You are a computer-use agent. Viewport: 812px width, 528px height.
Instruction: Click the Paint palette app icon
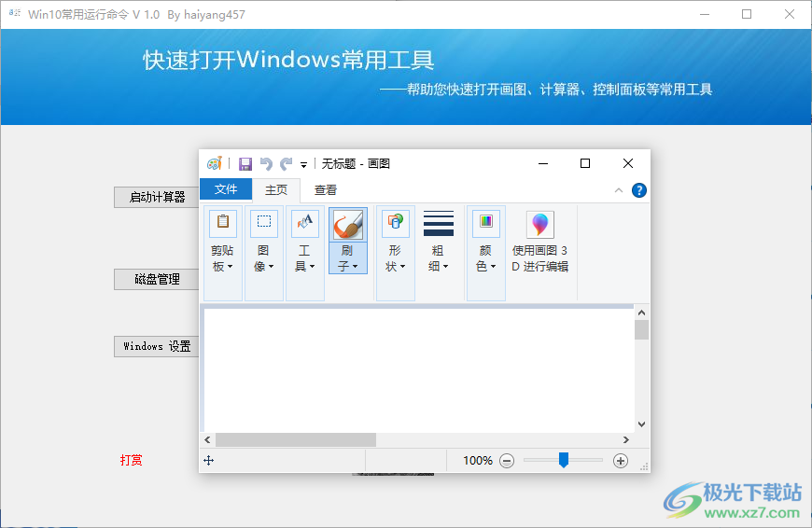[215, 163]
